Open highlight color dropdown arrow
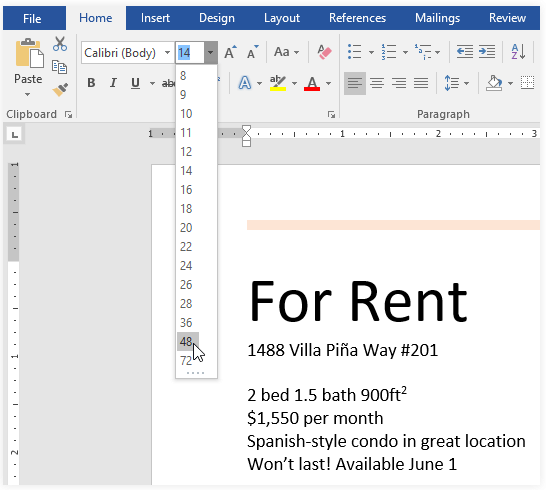Screen dimensions: 546x490 click(295, 84)
